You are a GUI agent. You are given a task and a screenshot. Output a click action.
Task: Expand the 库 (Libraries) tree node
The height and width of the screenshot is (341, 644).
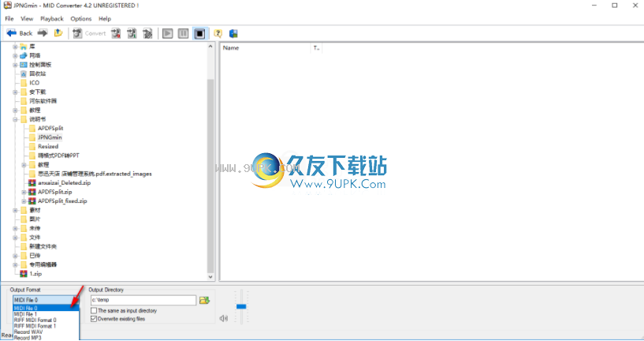pos(15,47)
